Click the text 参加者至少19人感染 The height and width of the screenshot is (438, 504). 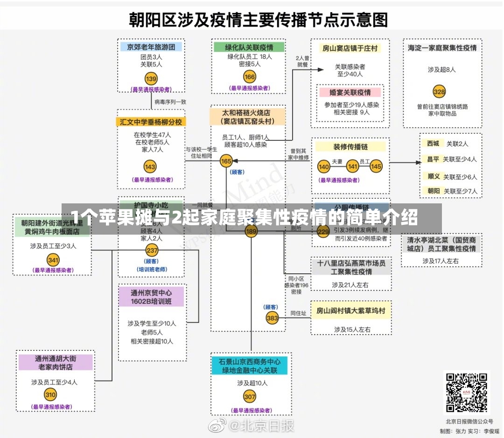[351, 105]
